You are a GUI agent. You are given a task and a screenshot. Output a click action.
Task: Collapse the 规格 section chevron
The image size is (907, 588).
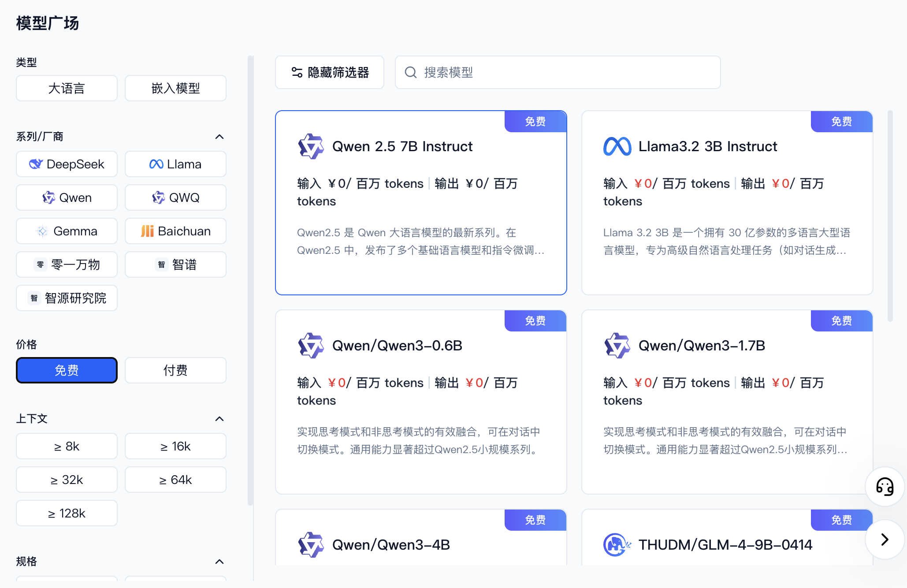[219, 562]
